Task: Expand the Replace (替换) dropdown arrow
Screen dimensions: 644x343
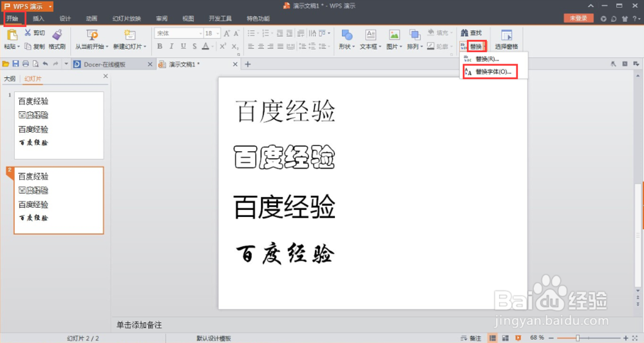Action: click(484, 47)
